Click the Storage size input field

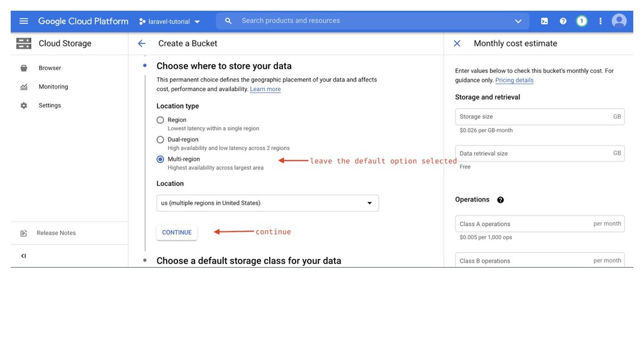coord(540,116)
